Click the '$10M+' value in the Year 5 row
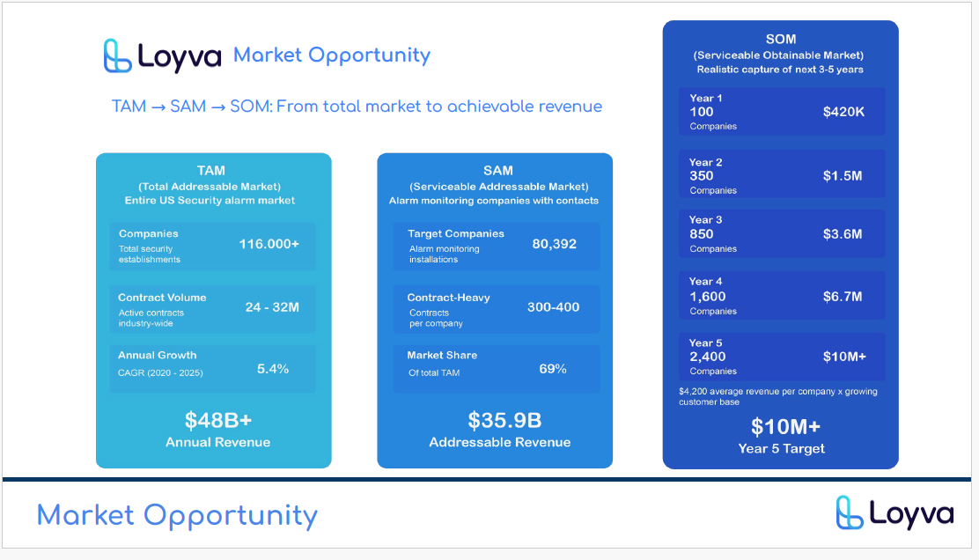Image resolution: width=979 pixels, height=560 pixels. [x=844, y=357]
